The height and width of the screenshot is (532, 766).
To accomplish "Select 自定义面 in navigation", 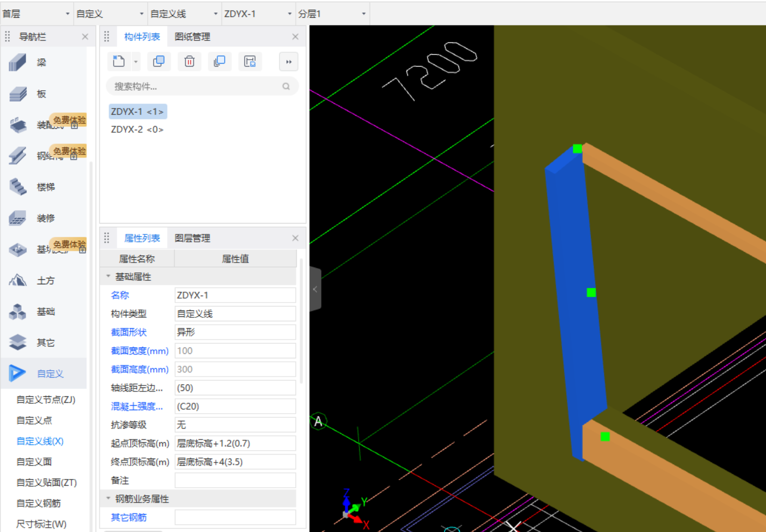I will pos(34,461).
